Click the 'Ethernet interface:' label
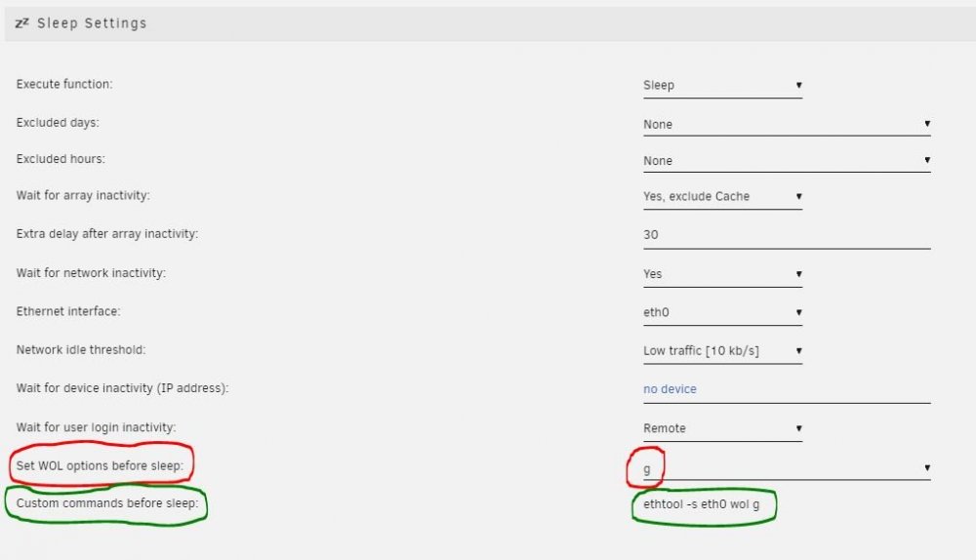This screenshot has width=976, height=560. (68, 311)
